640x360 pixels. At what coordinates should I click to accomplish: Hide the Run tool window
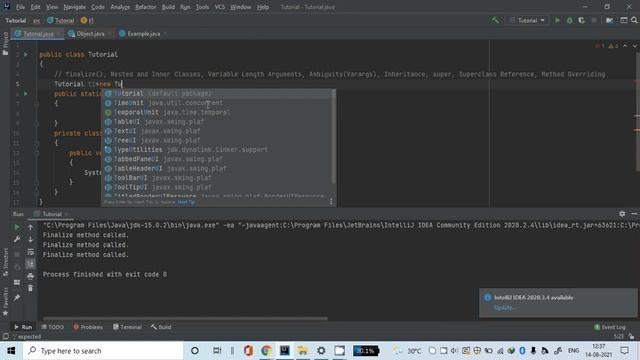click(634, 214)
